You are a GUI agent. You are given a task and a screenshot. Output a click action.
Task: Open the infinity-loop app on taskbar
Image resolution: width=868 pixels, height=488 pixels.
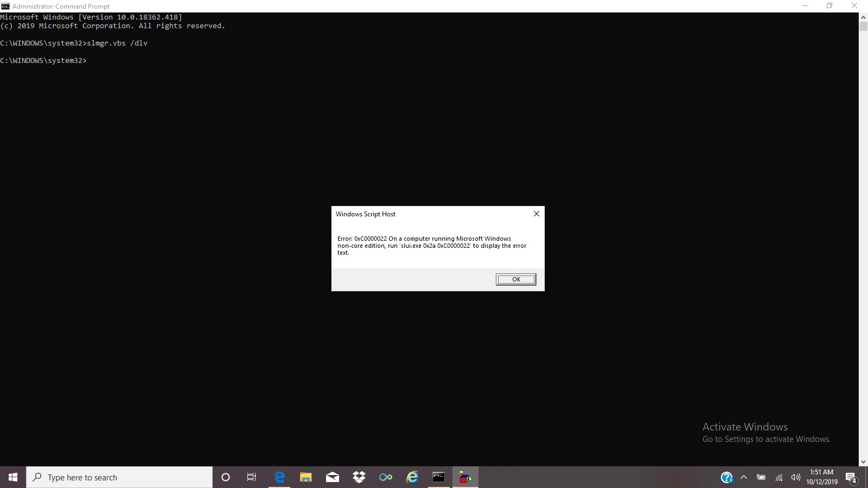(x=386, y=477)
